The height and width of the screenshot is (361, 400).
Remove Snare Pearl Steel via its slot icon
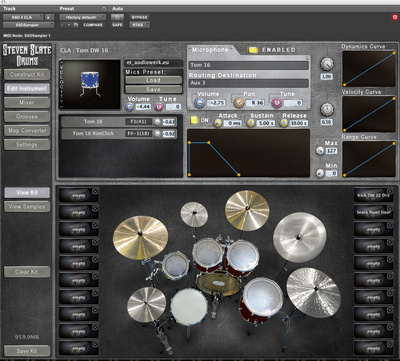390,208
